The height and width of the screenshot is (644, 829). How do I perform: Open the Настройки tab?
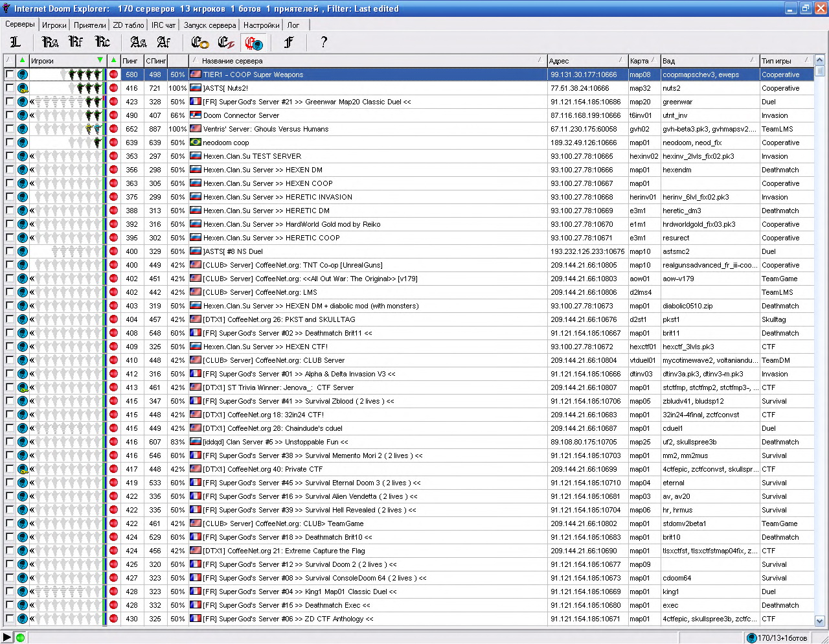[x=261, y=25]
